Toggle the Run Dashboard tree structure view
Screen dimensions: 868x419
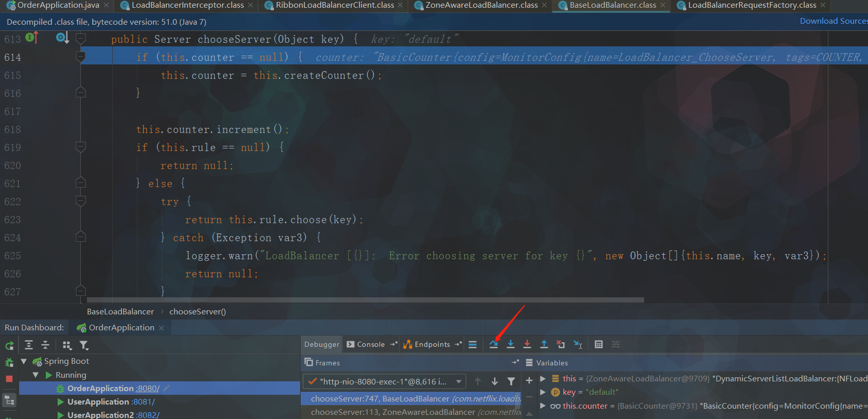tap(9, 400)
